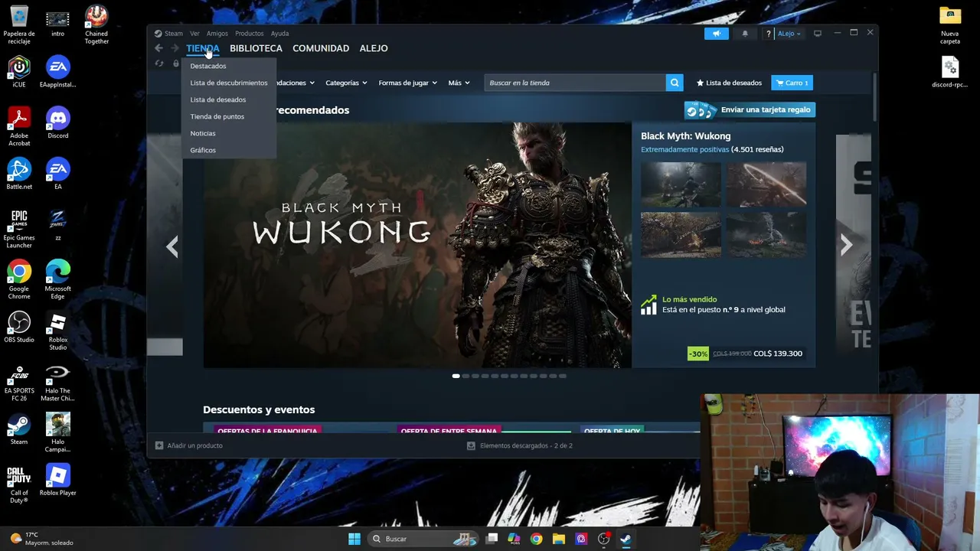
Task: Open the Amigos menu
Action: tap(217, 34)
